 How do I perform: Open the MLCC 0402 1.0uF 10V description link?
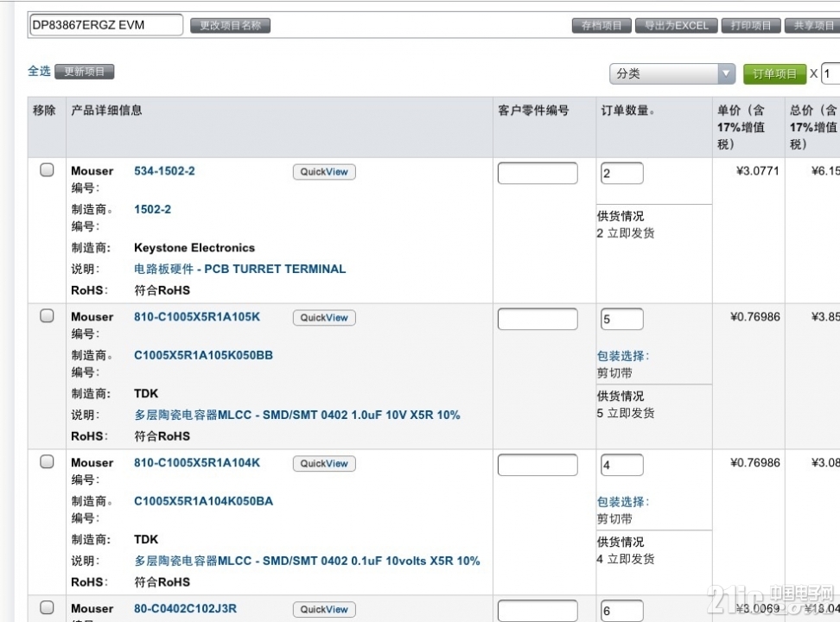click(x=297, y=416)
